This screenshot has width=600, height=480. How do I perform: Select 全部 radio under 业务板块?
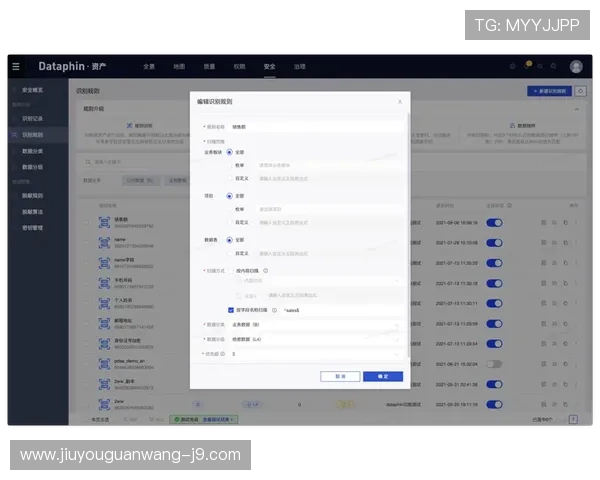(230, 152)
